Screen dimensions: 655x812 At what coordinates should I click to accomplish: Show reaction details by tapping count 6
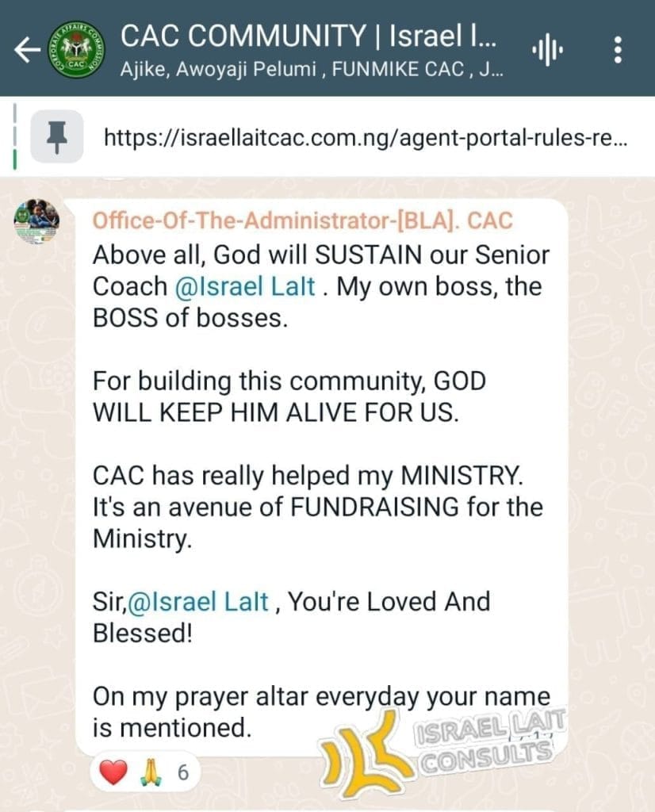182,772
